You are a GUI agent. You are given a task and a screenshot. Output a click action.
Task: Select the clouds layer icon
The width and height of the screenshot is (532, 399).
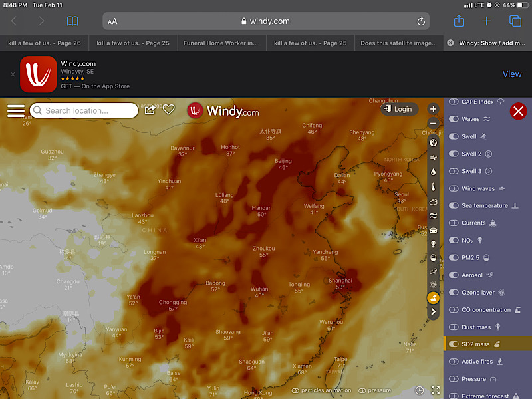(434, 202)
